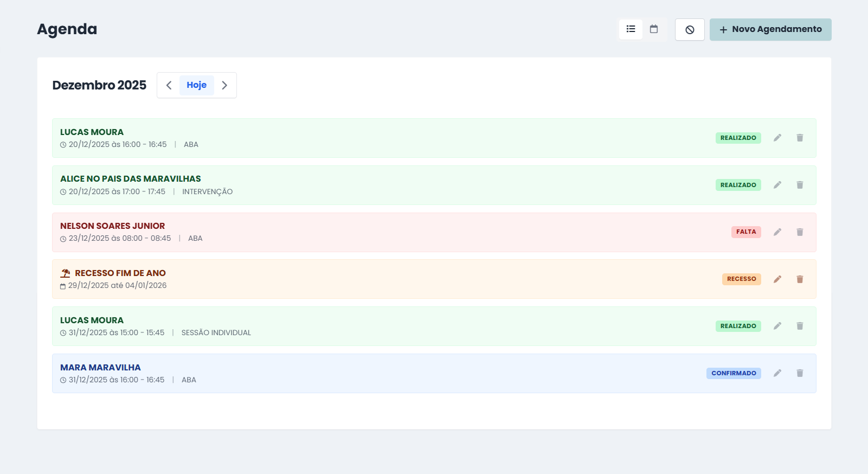
Task: Click Novo Agendamento button
Action: 770,30
